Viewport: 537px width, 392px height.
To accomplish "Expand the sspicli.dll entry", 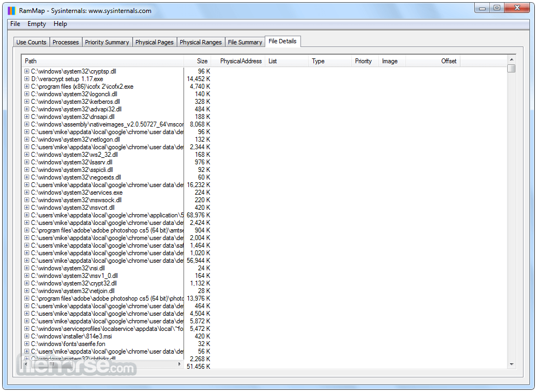I will tap(27, 170).
